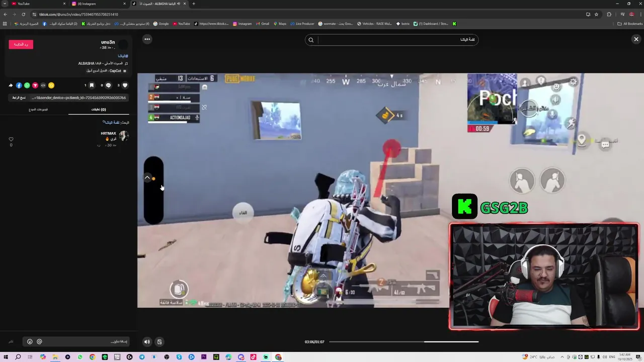Show hidden system tray icons

562,357
